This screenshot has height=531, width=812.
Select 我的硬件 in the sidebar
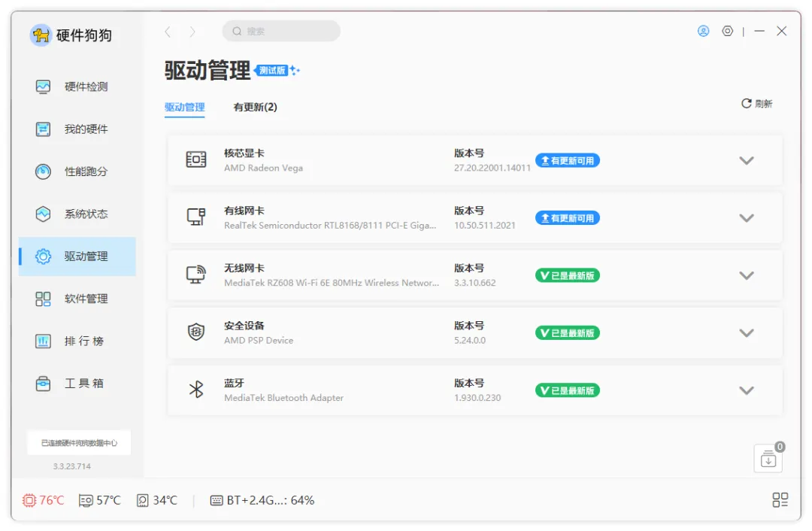76,129
